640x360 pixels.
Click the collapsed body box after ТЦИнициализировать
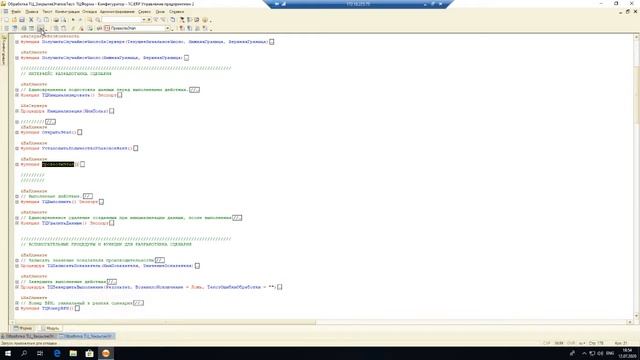click(x=120, y=95)
